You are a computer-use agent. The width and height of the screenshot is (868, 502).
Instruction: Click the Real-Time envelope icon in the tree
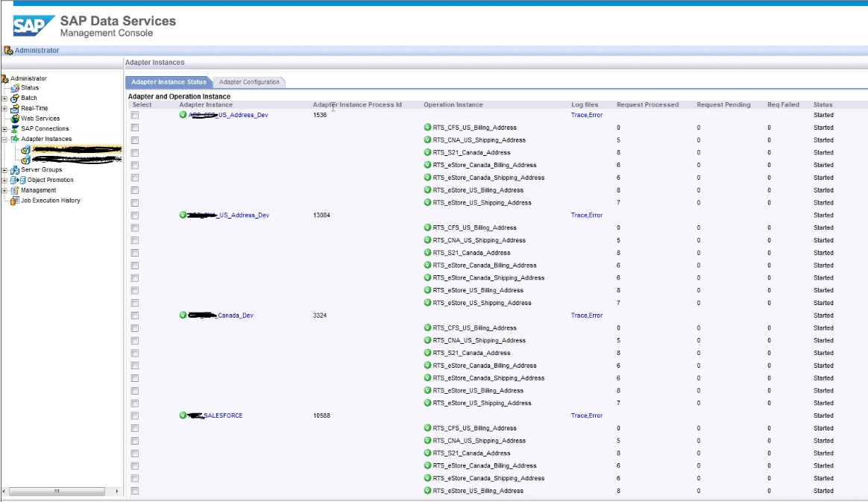[x=15, y=108]
